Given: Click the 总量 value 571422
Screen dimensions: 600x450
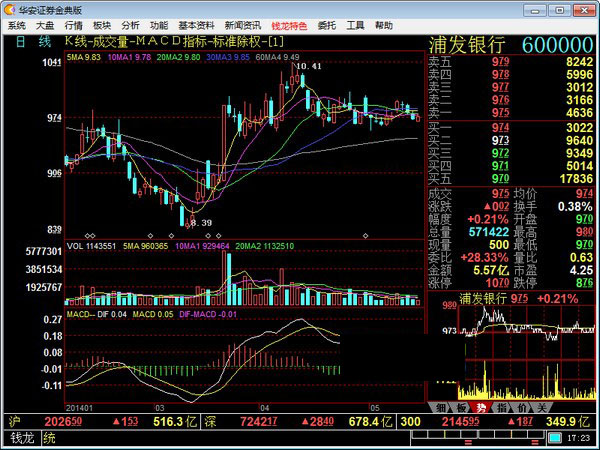Looking at the screenshot, I should (x=489, y=232).
